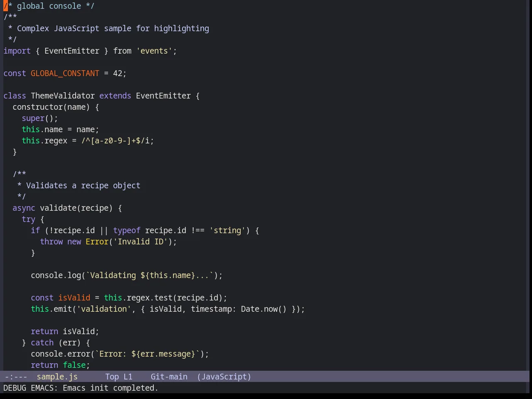
Task: Click the false keyword in return statement
Action: pos(74,365)
